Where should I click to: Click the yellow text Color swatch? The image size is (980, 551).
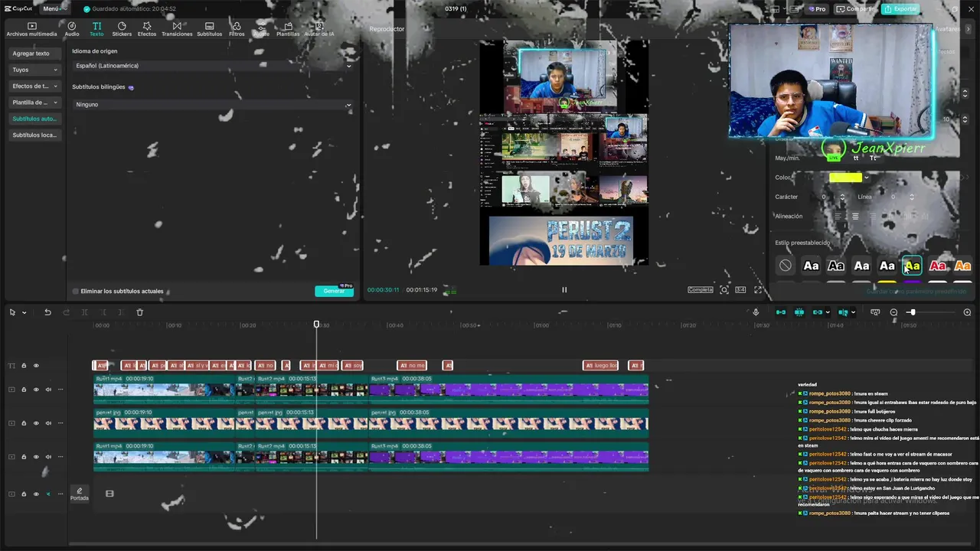[846, 178]
